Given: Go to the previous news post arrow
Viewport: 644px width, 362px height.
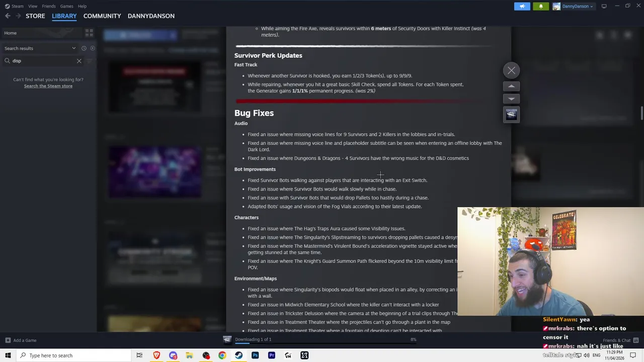Looking at the screenshot, I should tap(511, 86).
